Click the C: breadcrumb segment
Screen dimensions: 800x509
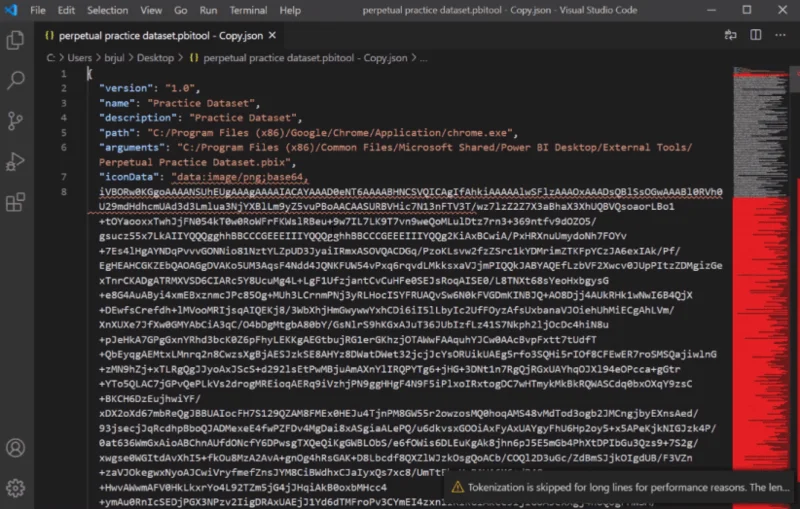(x=51, y=58)
